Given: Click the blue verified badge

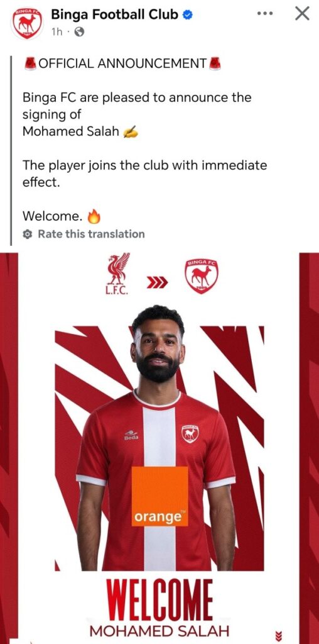Looking at the screenshot, I should tap(187, 15).
